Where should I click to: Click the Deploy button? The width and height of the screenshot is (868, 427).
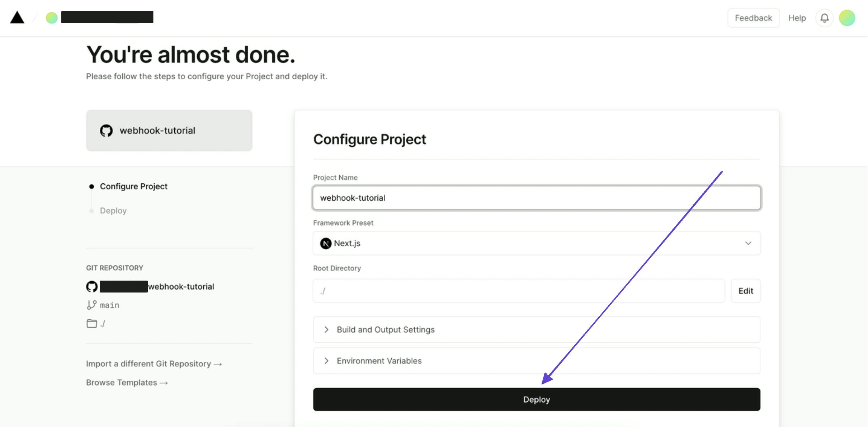(537, 399)
